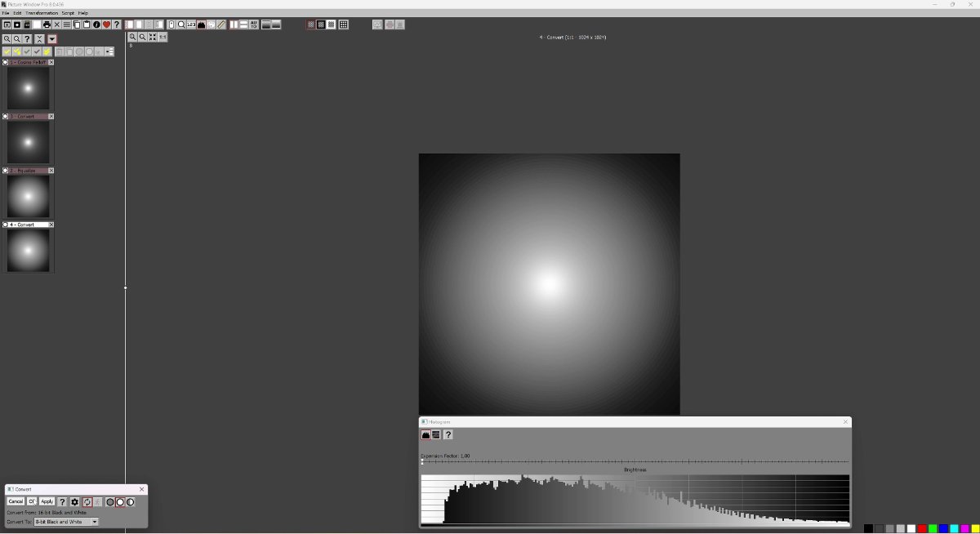
Task: Pick the red color swatch
Action: pyautogui.click(x=921, y=529)
